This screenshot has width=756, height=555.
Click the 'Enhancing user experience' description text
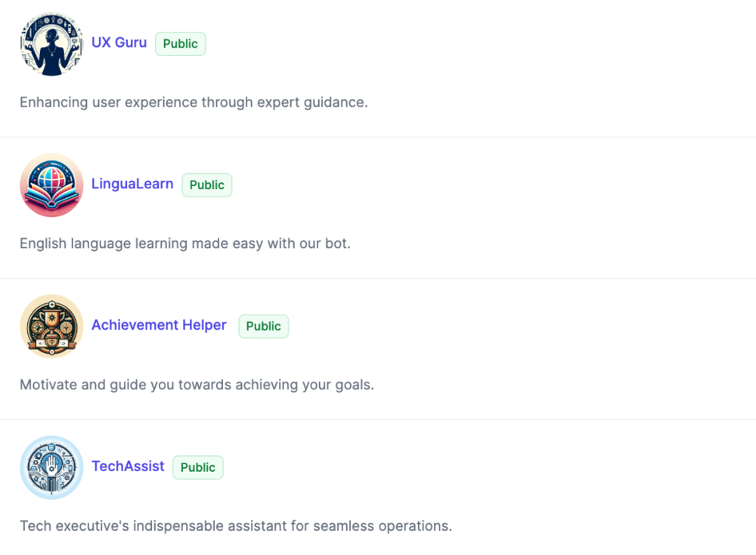194,102
